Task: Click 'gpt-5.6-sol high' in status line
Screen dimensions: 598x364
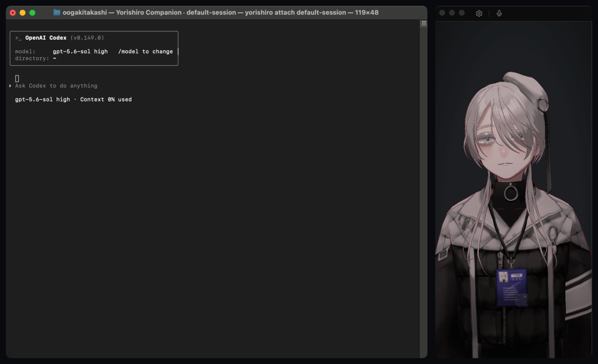Action: pos(42,99)
